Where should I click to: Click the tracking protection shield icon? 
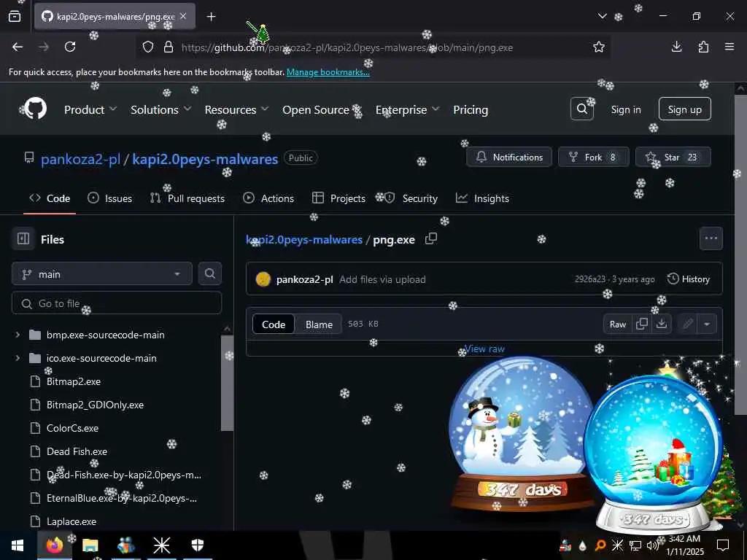click(x=148, y=47)
